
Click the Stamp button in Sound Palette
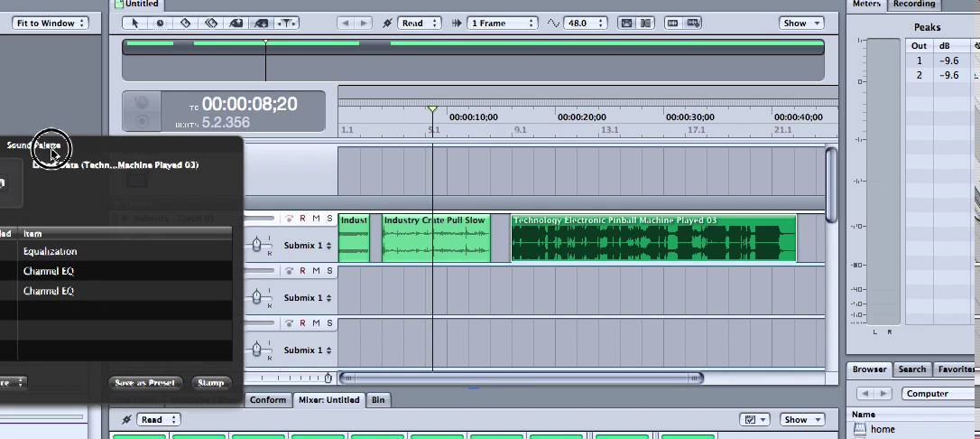click(x=210, y=383)
